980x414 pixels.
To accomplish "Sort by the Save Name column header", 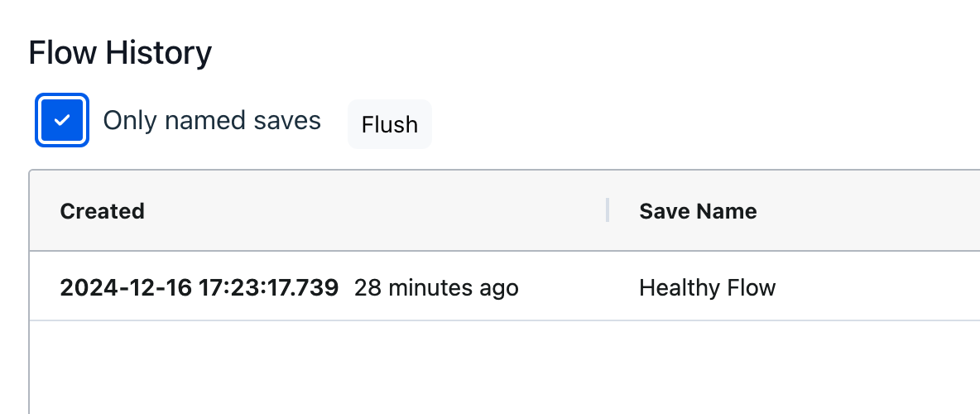I will click(x=698, y=211).
